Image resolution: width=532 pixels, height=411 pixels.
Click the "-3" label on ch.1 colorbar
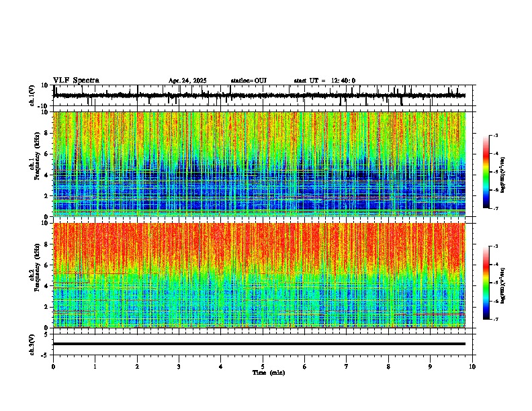pos(495,135)
